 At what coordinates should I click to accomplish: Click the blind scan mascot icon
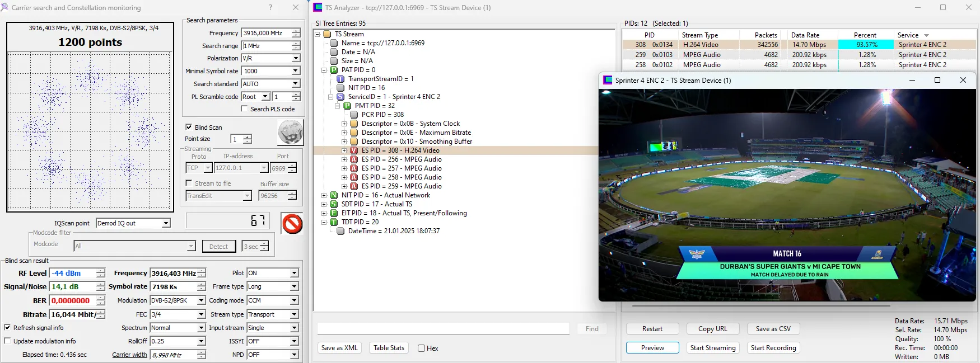[x=290, y=133]
